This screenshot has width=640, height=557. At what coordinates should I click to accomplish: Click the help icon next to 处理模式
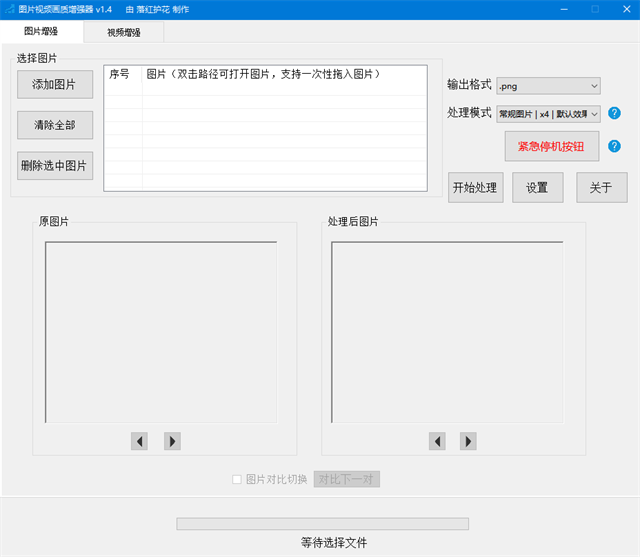point(614,113)
